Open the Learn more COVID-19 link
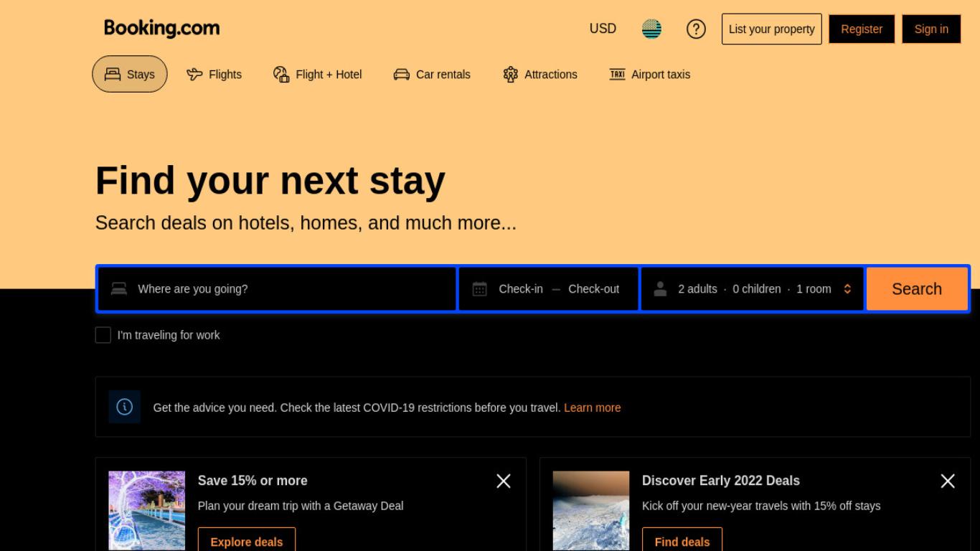 pyautogui.click(x=593, y=408)
